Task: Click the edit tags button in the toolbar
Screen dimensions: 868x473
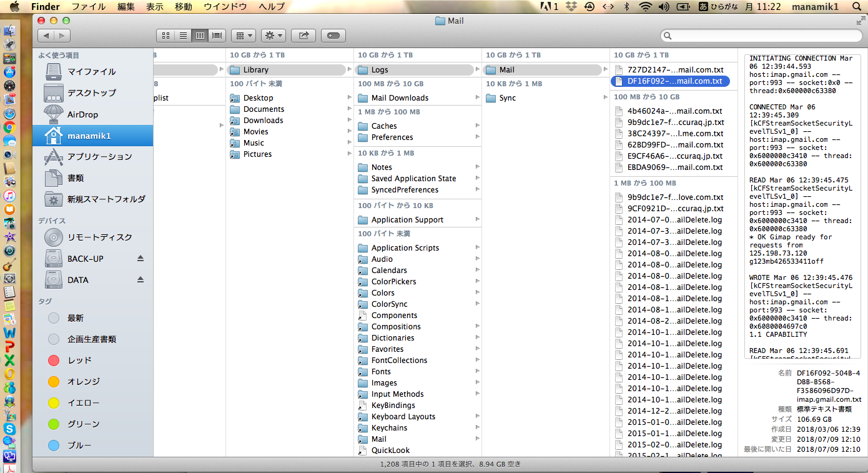Action: (x=333, y=36)
